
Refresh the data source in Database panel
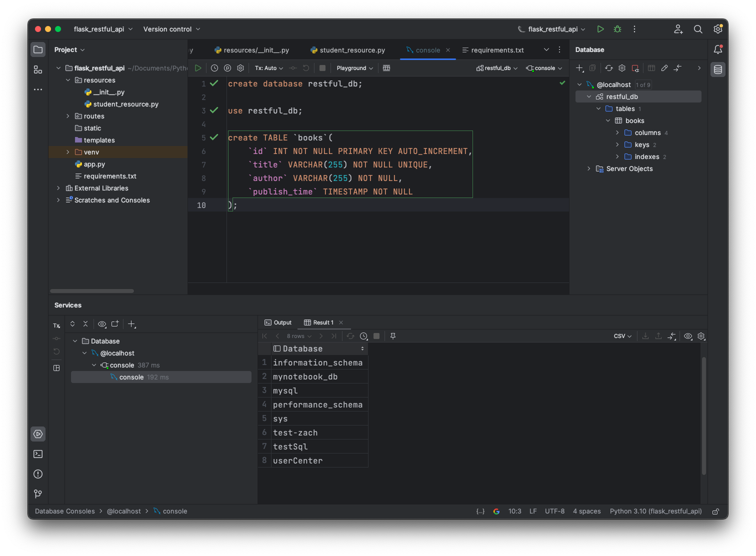[608, 68]
